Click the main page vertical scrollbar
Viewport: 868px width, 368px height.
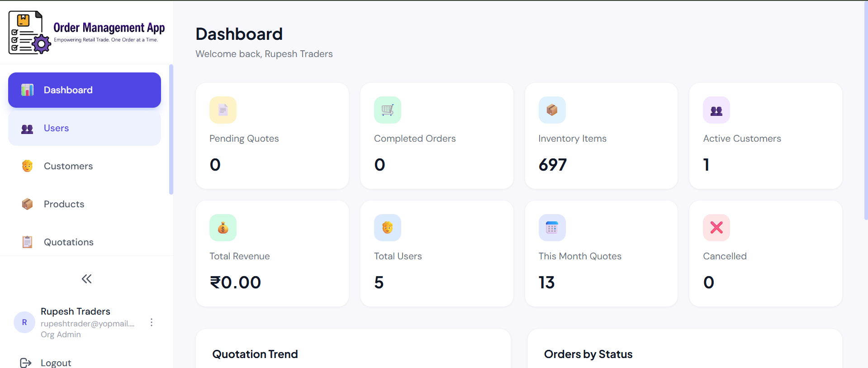(x=866, y=110)
